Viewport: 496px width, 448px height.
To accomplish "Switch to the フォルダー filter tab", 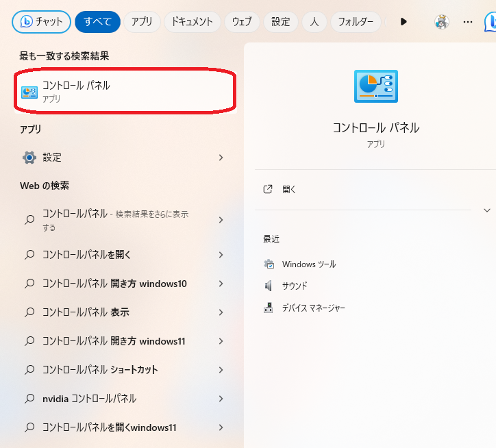I will click(356, 22).
